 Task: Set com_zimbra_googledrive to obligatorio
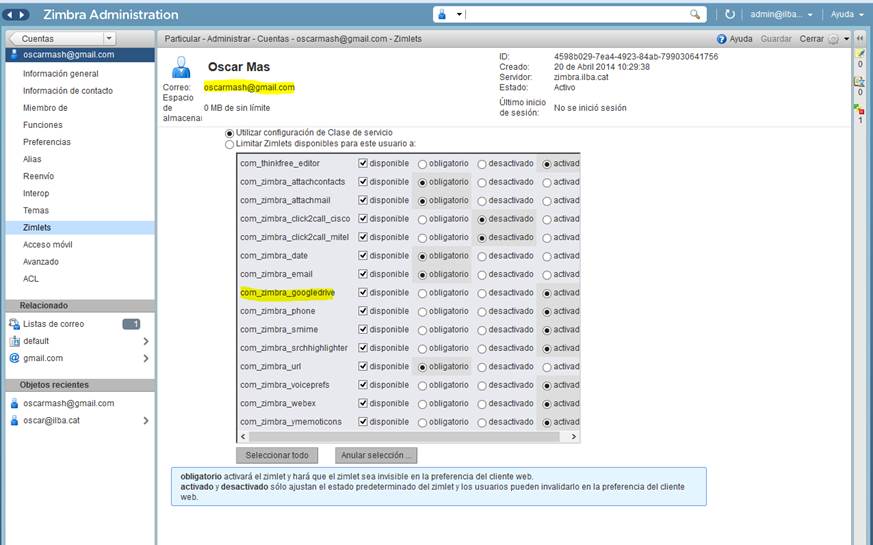(423, 293)
